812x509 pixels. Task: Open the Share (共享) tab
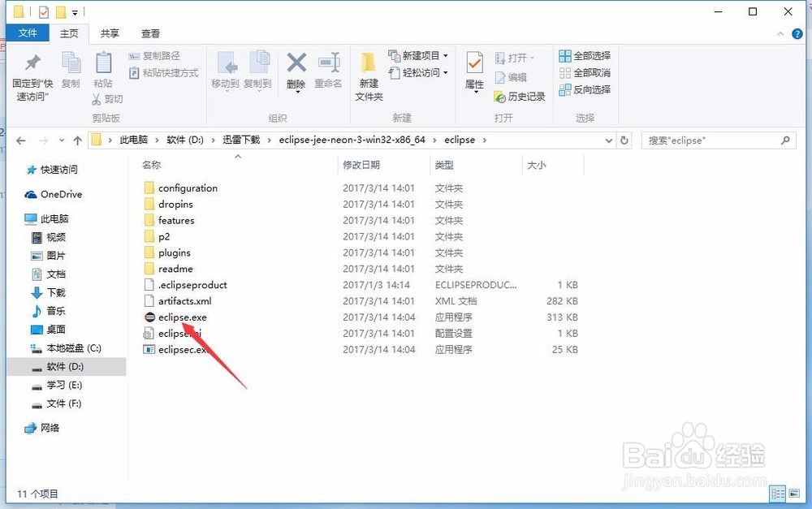[x=112, y=33]
